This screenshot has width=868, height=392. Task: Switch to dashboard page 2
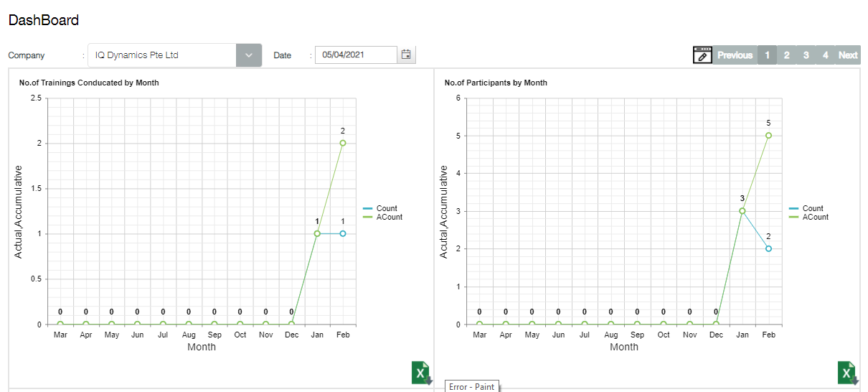(787, 55)
